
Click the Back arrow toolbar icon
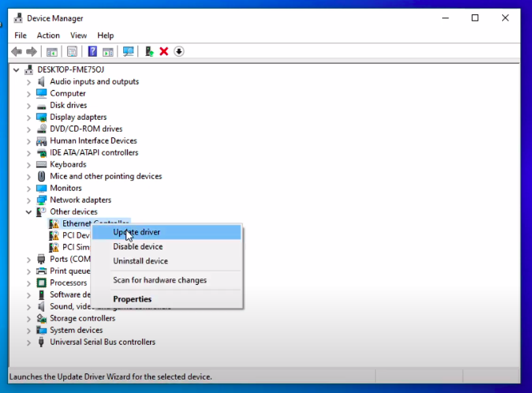coord(17,51)
